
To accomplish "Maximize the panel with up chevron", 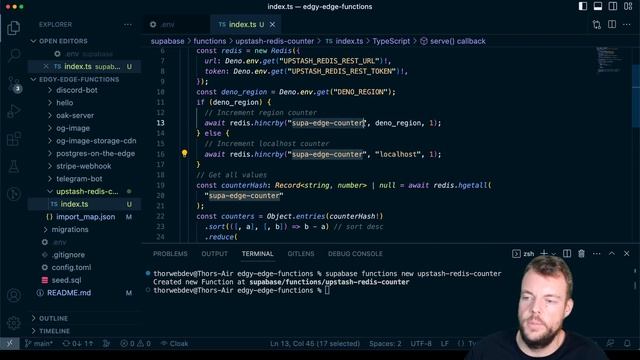I will pyautogui.click(x=611, y=253).
